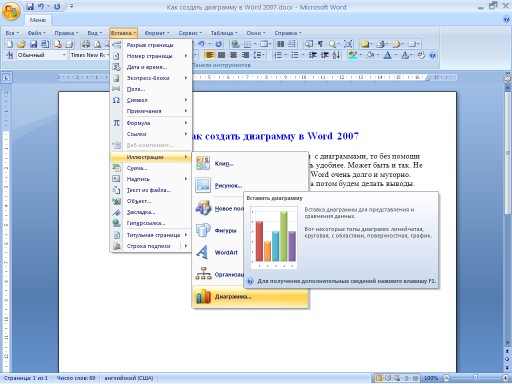Click Разрыв страницы menu entry

(x=151, y=45)
